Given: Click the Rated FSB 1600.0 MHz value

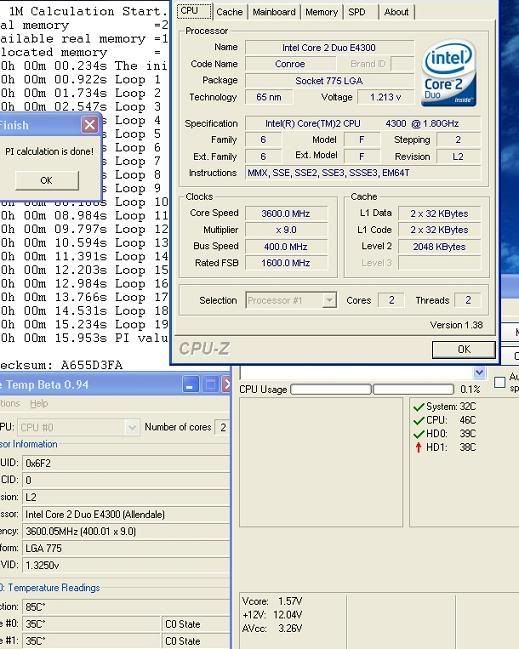Looking at the screenshot, I should (x=286, y=263).
